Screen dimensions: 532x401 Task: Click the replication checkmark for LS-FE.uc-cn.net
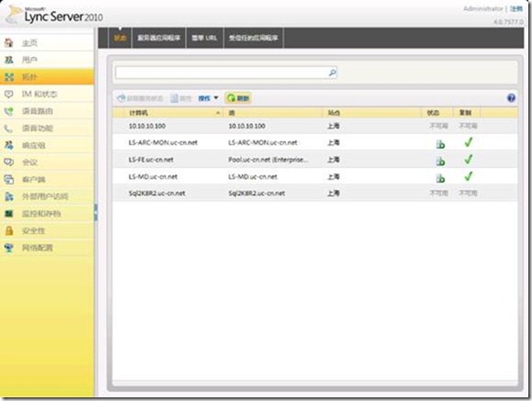468,160
